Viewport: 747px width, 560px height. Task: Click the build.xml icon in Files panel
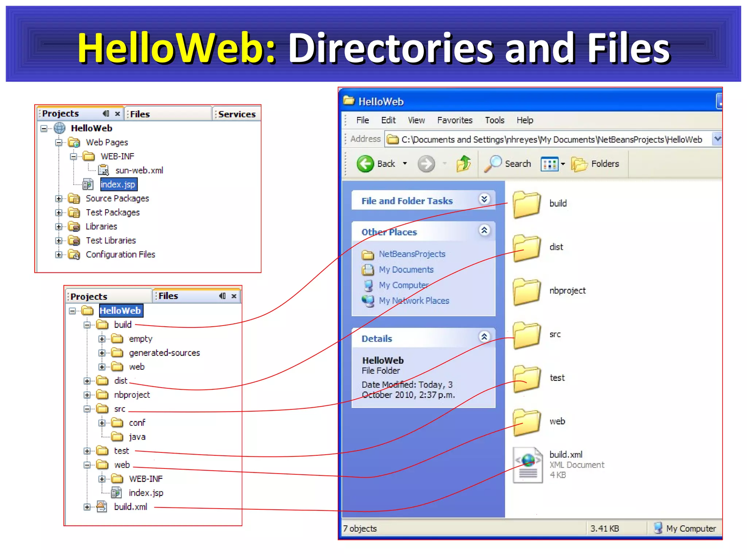pos(102,507)
